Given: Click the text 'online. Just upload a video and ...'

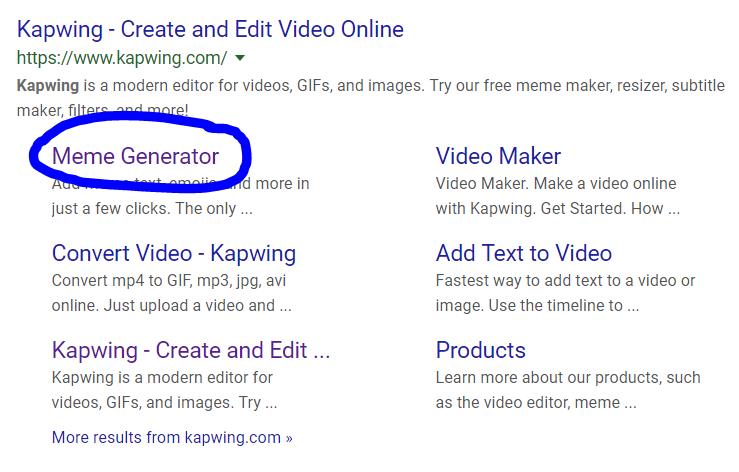Looking at the screenshot, I should (x=172, y=306).
